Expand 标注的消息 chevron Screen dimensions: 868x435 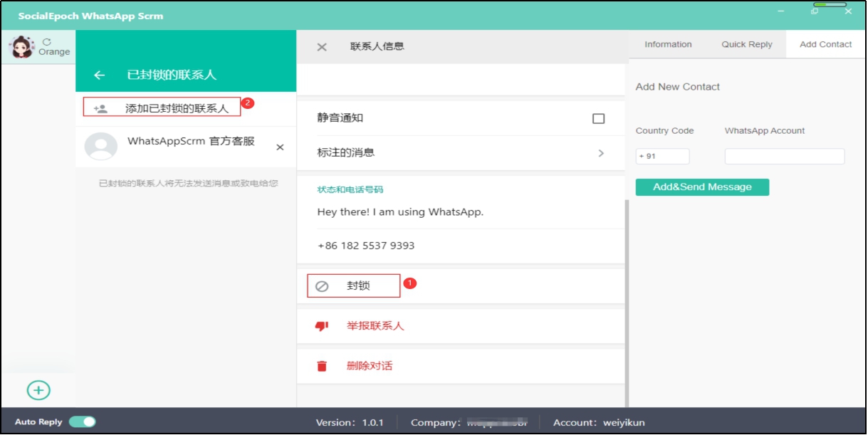(601, 153)
